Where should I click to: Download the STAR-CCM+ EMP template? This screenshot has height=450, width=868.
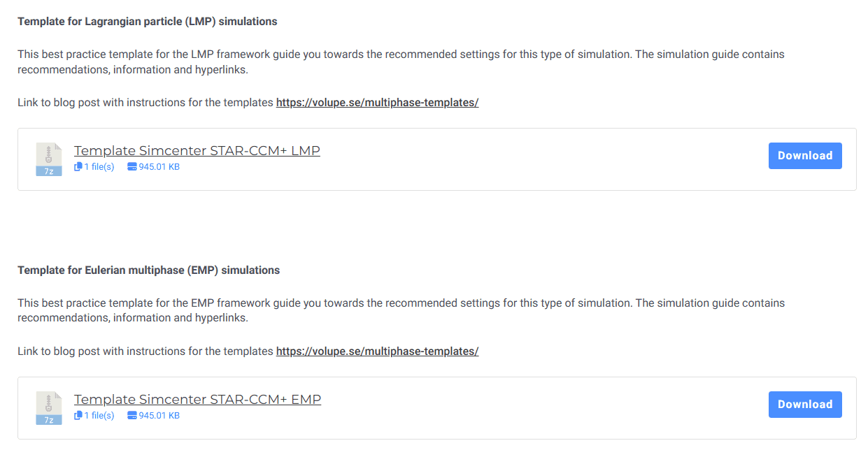point(804,405)
